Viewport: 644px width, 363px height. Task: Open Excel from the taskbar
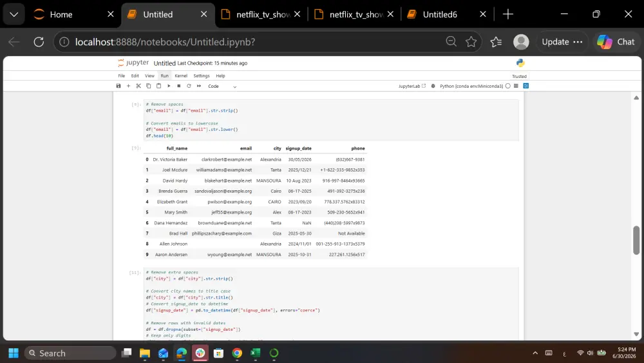256,353
